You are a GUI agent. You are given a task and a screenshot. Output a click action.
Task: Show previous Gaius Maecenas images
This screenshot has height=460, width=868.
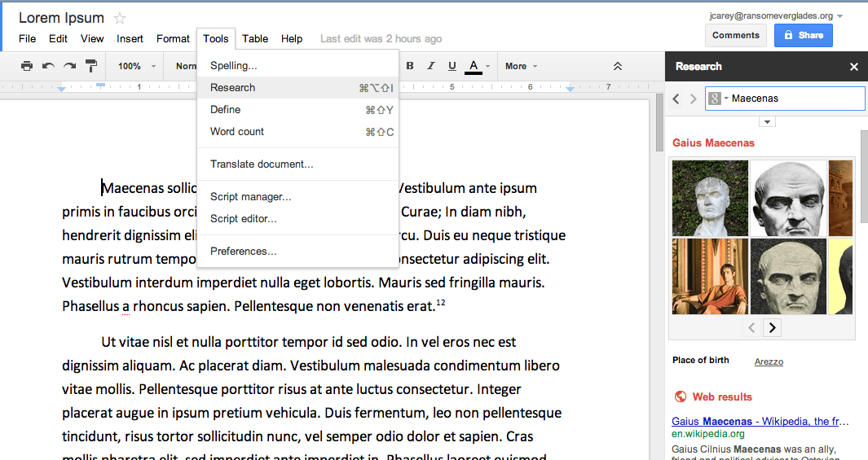tap(751, 328)
